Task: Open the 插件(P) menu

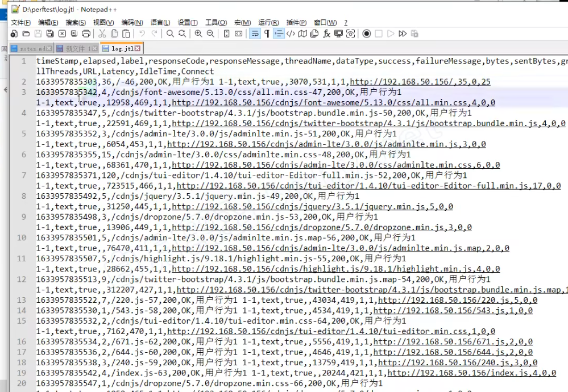Action: tap(296, 23)
